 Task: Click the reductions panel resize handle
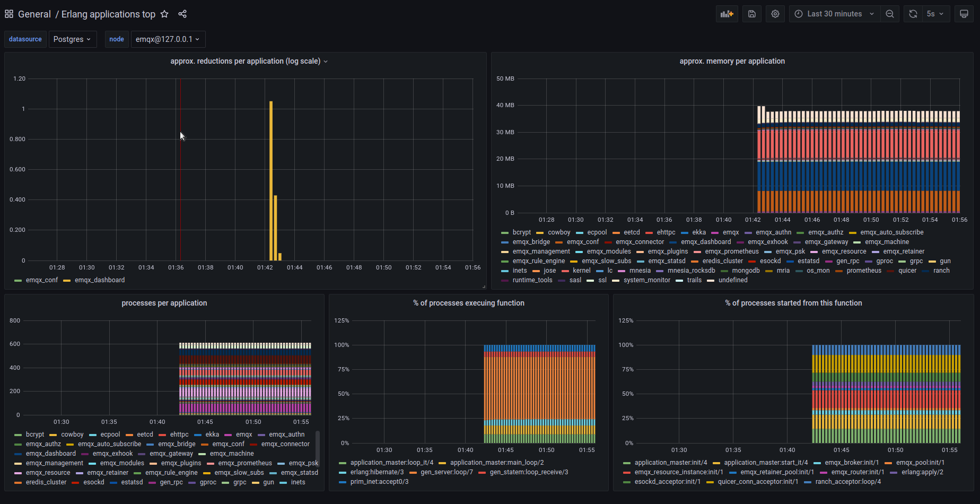click(484, 286)
